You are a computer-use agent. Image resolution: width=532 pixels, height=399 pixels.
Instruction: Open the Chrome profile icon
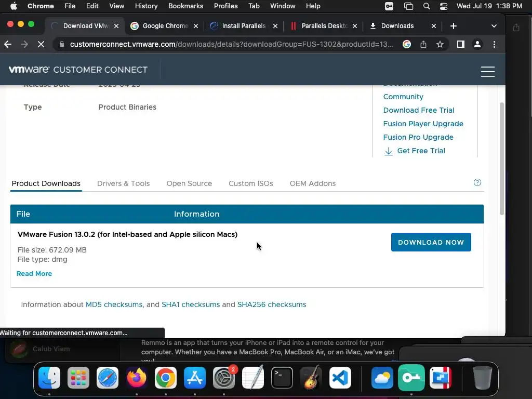pyautogui.click(x=477, y=44)
